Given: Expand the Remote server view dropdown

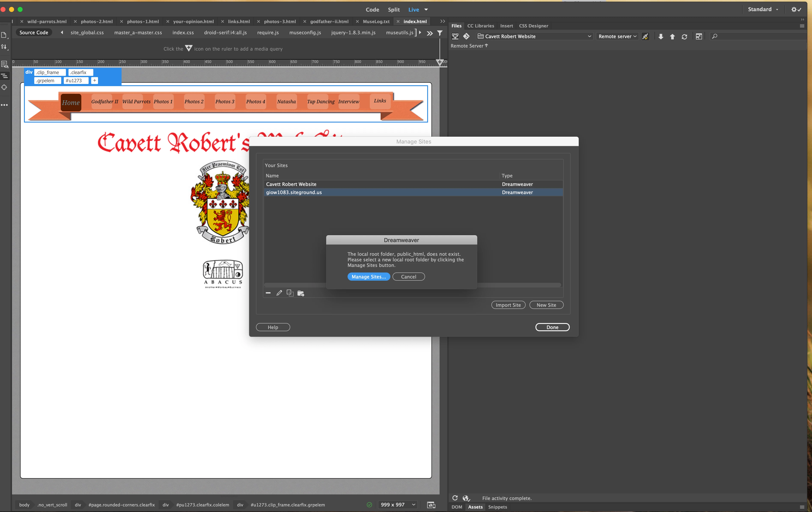Looking at the screenshot, I should (x=617, y=36).
